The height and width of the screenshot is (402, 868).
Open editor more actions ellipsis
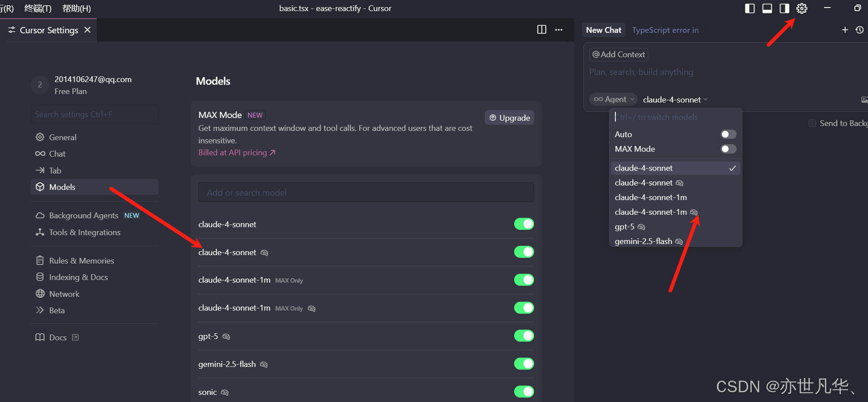[x=559, y=30]
